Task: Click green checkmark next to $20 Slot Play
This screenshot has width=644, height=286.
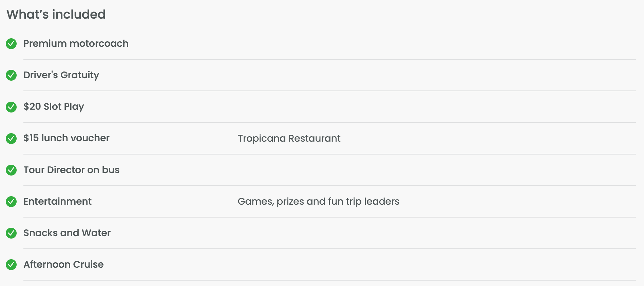Action: (x=11, y=107)
